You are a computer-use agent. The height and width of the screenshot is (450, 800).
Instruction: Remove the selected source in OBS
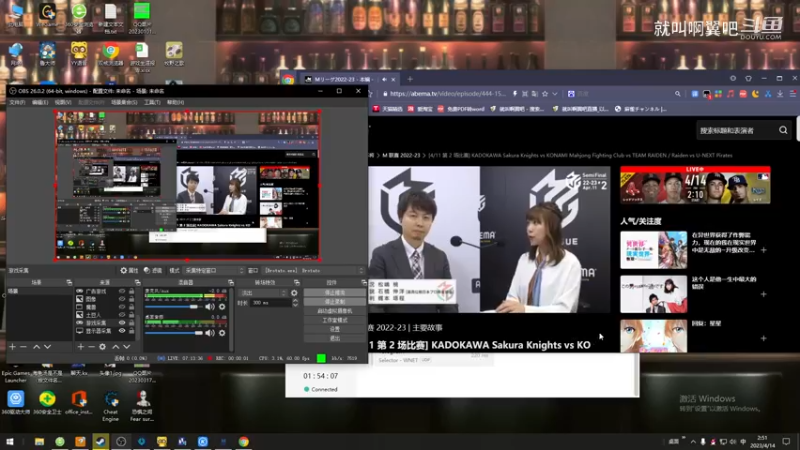pyautogui.click(x=91, y=347)
